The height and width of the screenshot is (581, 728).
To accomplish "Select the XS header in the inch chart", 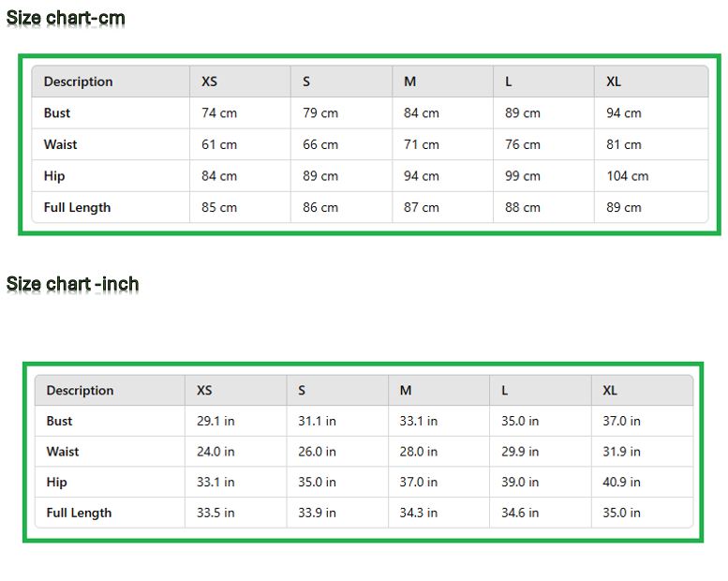I will click(204, 391).
